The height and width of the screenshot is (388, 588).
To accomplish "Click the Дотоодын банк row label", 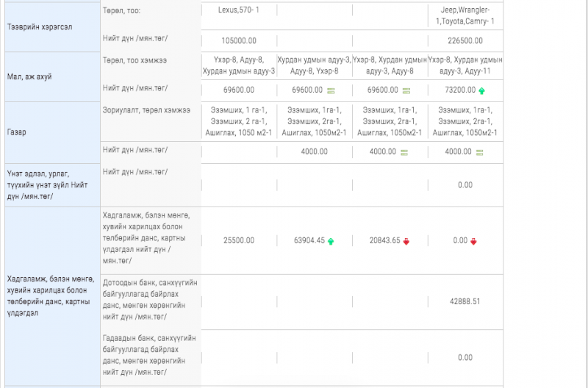I will pos(150,299).
